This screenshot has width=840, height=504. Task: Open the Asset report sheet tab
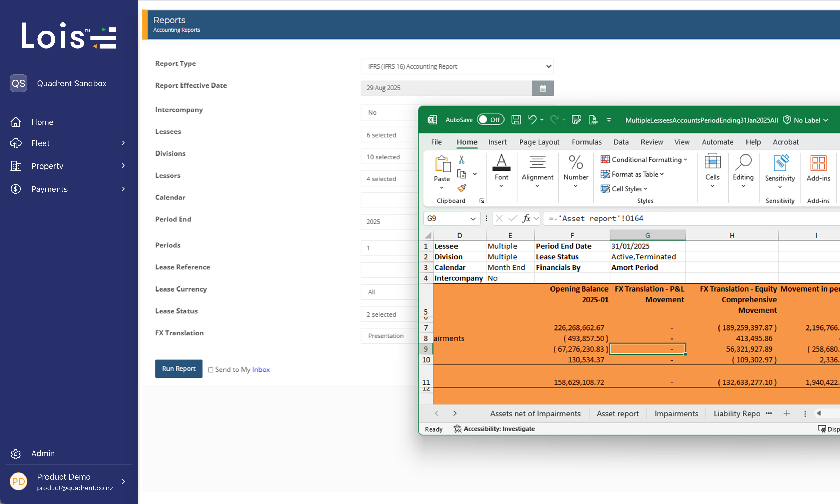618,413
